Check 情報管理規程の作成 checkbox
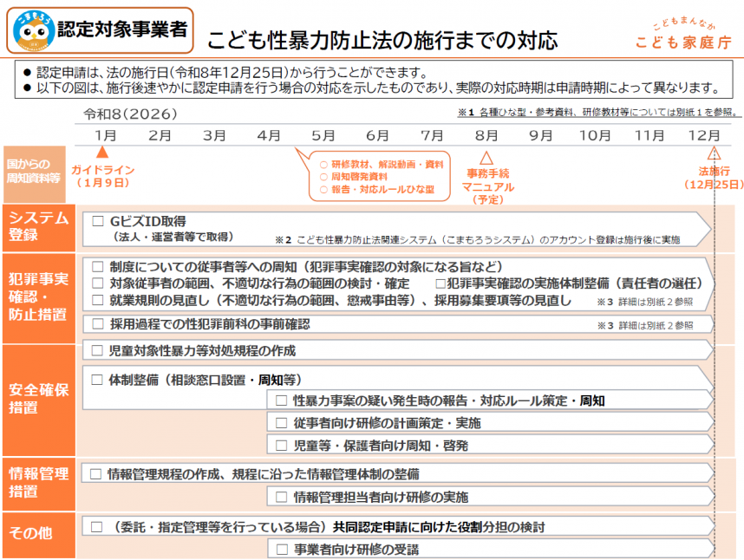The height and width of the screenshot is (560, 744). pyautogui.click(x=96, y=473)
